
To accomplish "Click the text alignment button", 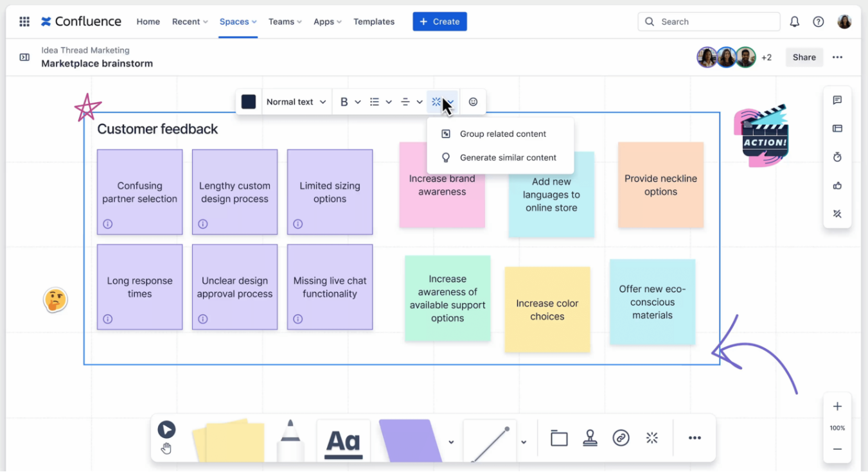I will 405,101.
